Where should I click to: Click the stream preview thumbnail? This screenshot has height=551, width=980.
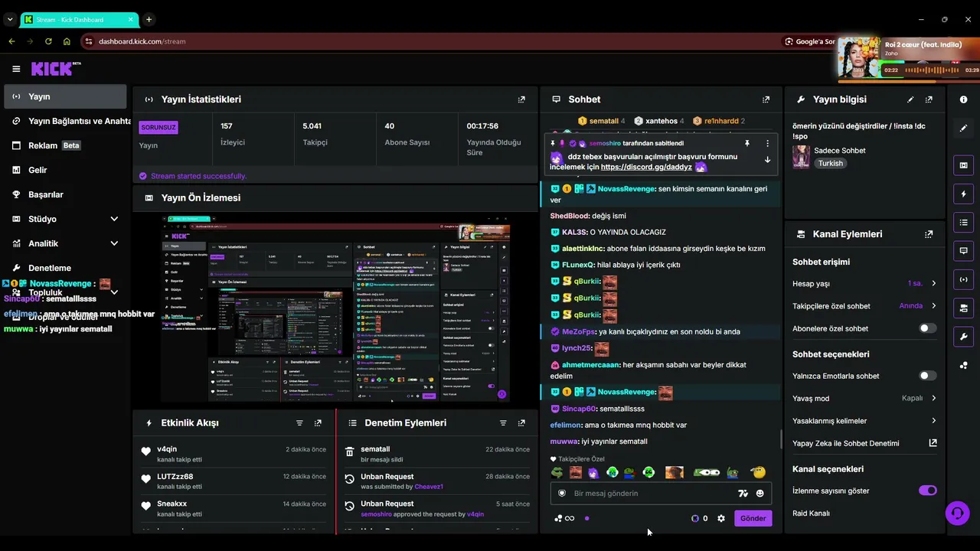tap(335, 308)
